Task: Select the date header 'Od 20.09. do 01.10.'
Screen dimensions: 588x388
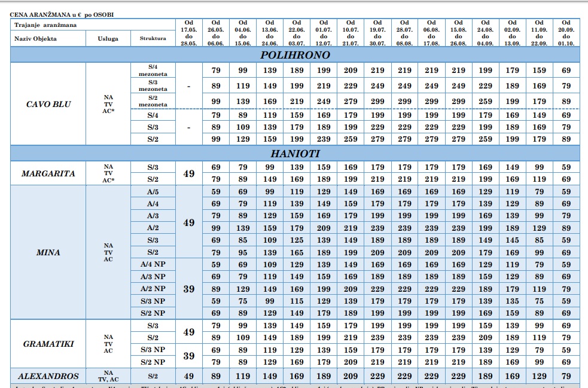Action: coord(565,33)
